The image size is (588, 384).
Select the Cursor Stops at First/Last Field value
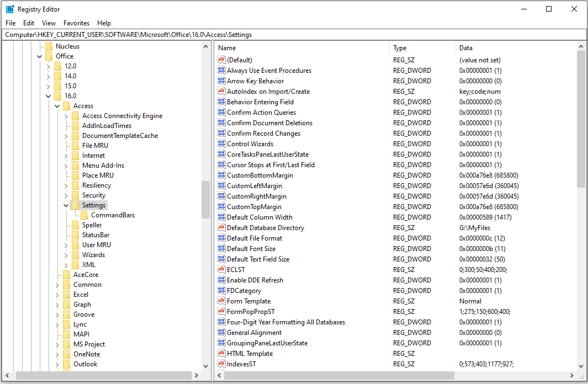point(271,164)
